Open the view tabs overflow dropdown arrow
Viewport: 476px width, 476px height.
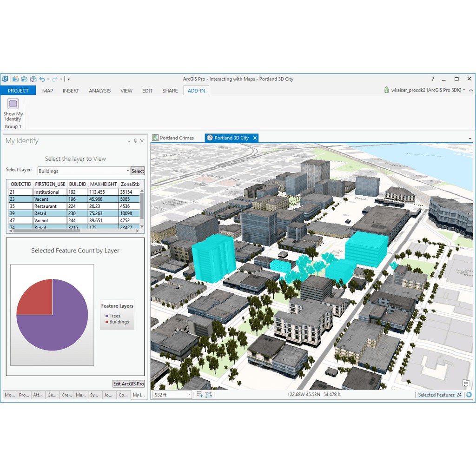point(470,139)
